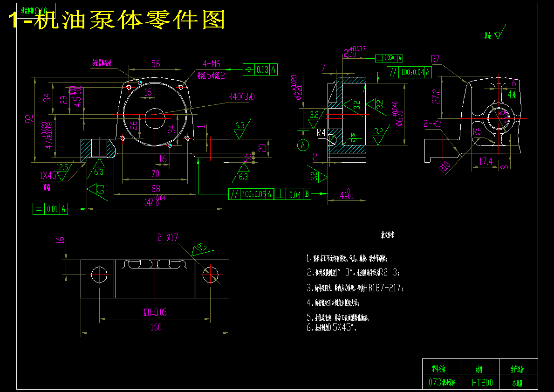Click the 92 overall height dimension

29,119
